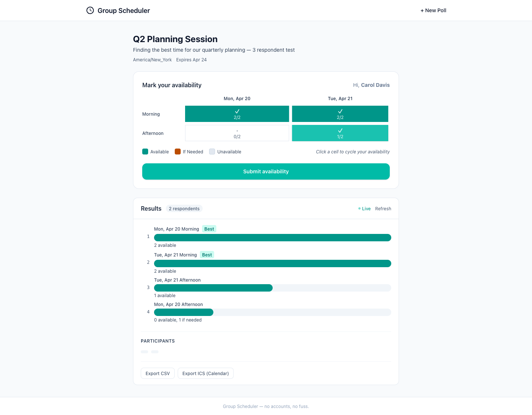This screenshot has height=415, width=532.
Task: Click the Best badge for Mon, Apr 20 Morning
Action: pos(209,229)
